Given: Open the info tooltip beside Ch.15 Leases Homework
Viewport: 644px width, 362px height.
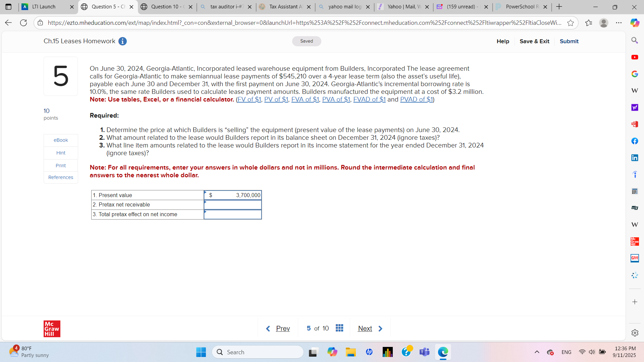Looking at the screenshot, I should (122, 41).
